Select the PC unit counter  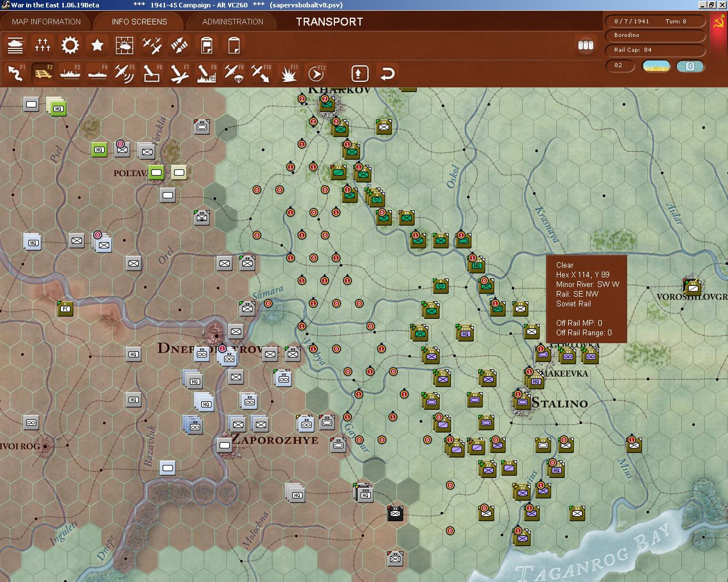[x=65, y=309]
